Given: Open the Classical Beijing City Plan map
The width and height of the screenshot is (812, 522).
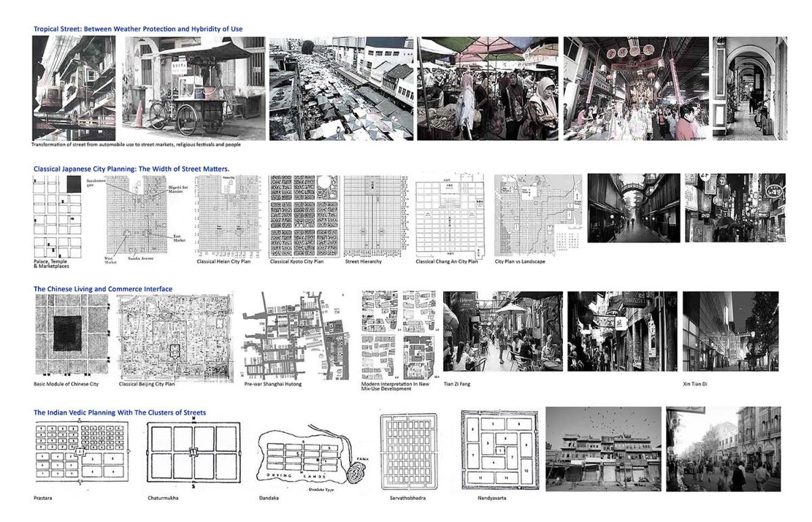Looking at the screenshot, I should point(175,335).
